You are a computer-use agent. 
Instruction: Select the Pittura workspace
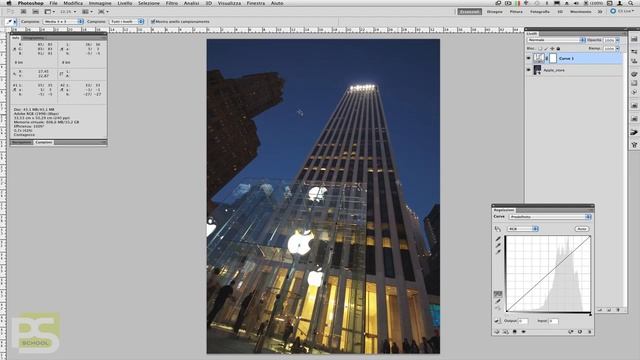point(516,11)
